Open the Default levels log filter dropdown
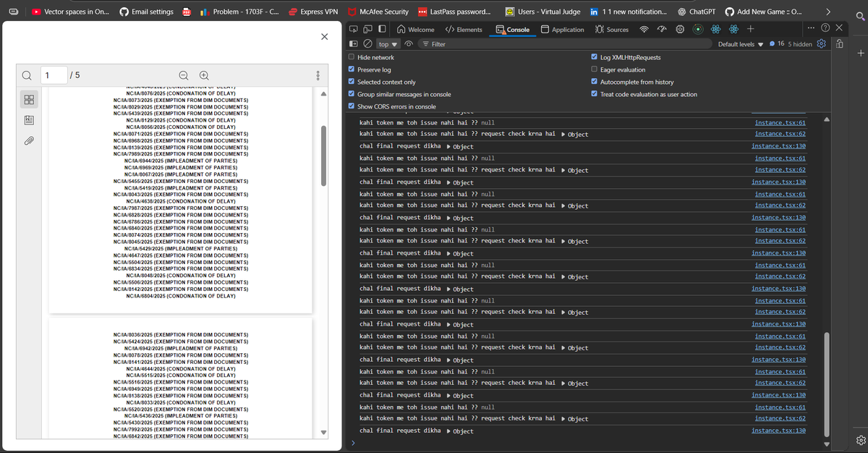Viewport: 868px width, 453px height. [740, 44]
